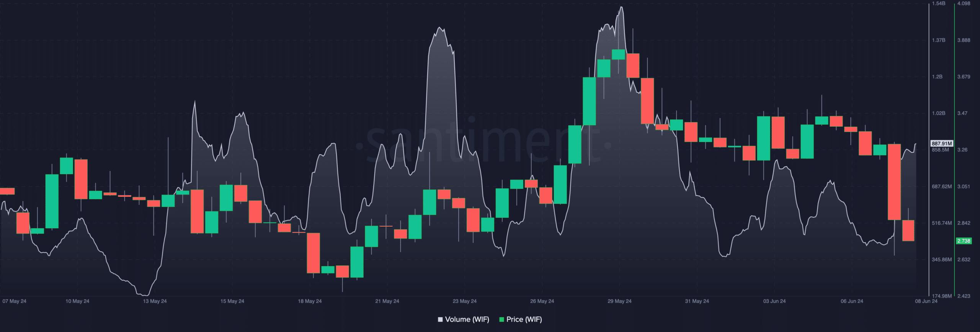Select the 887.91M current volume label
This screenshot has width=980, height=332.
[942, 143]
